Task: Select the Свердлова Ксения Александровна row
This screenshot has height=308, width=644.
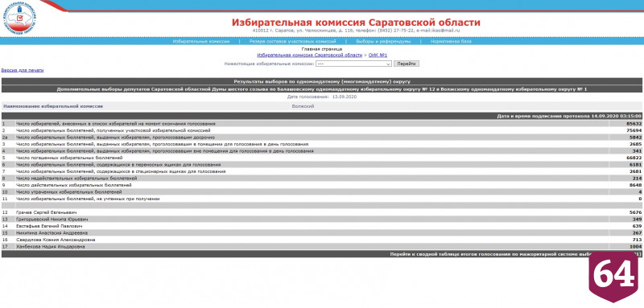Action: click(x=321, y=240)
